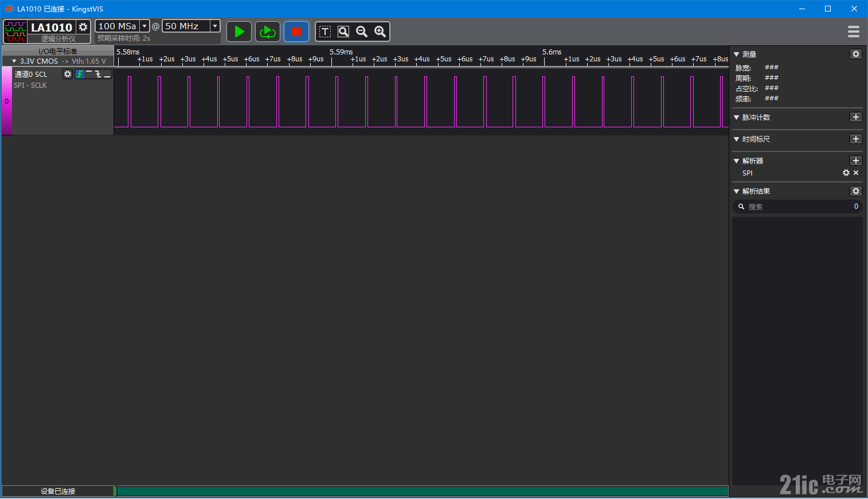This screenshot has width=868, height=499.
Task: Add a new time ruler
Action: (856, 139)
